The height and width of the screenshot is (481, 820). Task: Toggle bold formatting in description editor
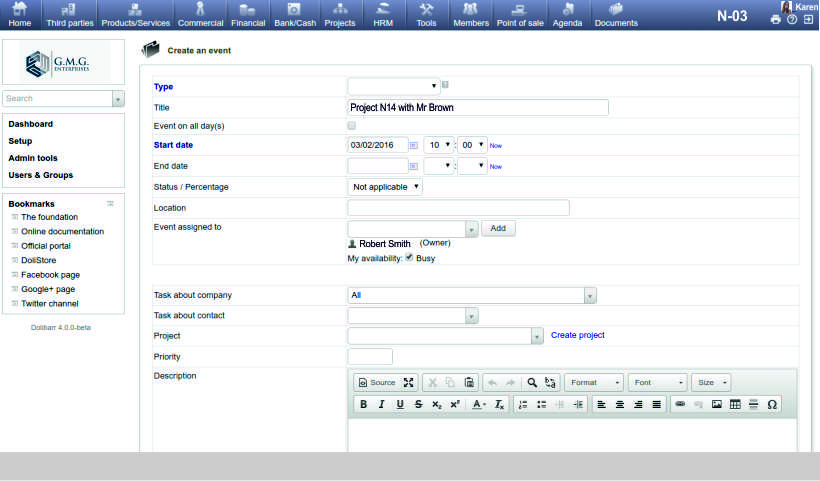pos(364,404)
